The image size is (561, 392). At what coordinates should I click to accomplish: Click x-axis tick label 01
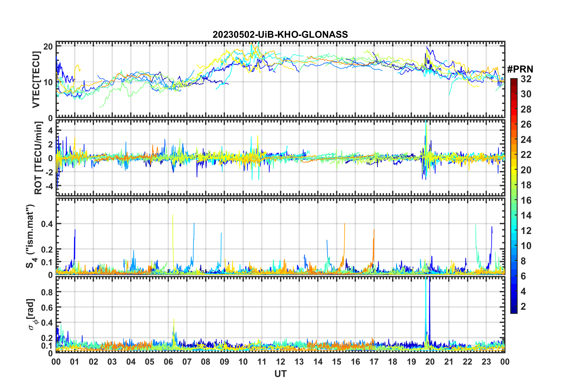click(75, 362)
